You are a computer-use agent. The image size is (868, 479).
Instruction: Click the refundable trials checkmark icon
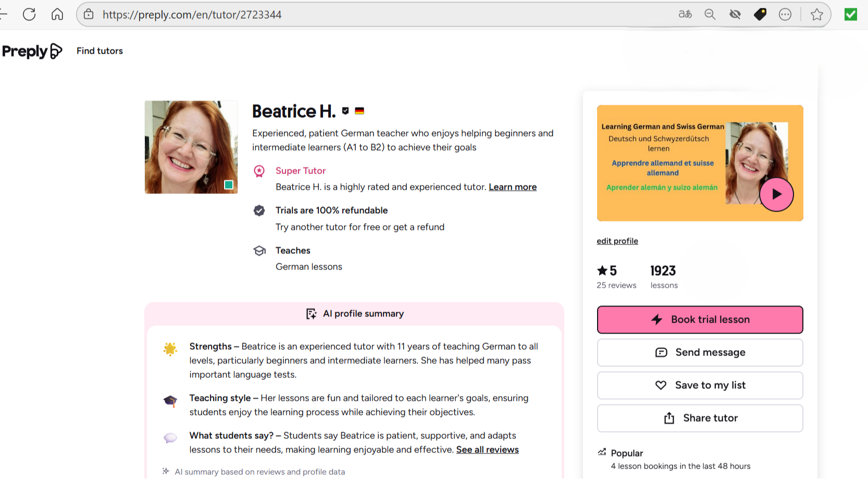259,211
